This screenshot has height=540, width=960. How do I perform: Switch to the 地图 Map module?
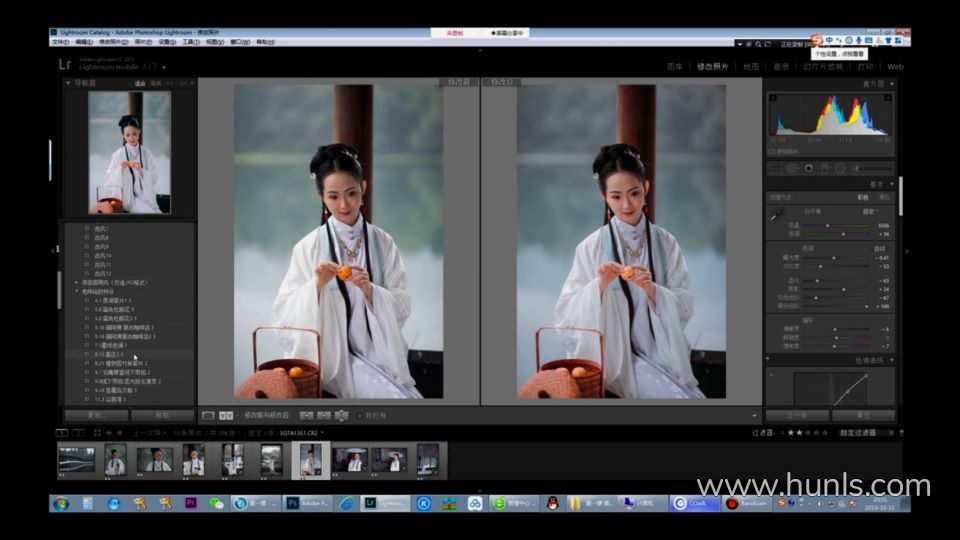[751, 67]
